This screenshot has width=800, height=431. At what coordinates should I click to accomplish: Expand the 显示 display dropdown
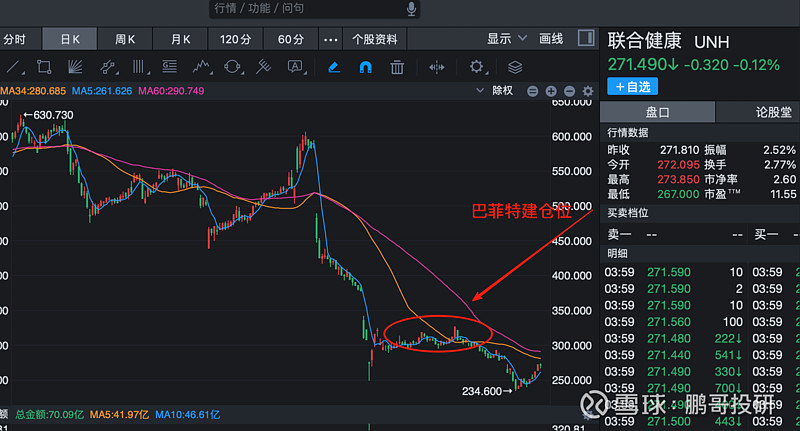[x=507, y=39]
